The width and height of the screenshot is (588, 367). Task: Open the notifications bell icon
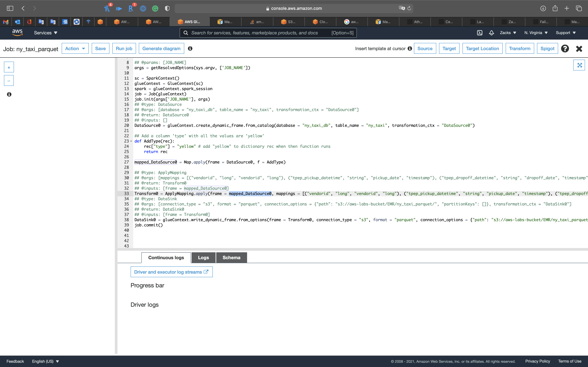coord(491,33)
